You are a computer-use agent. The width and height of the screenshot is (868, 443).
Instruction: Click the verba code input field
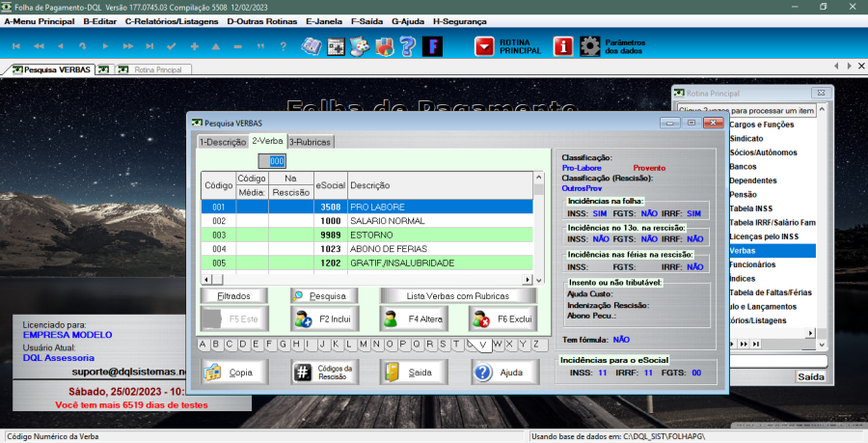[276, 161]
